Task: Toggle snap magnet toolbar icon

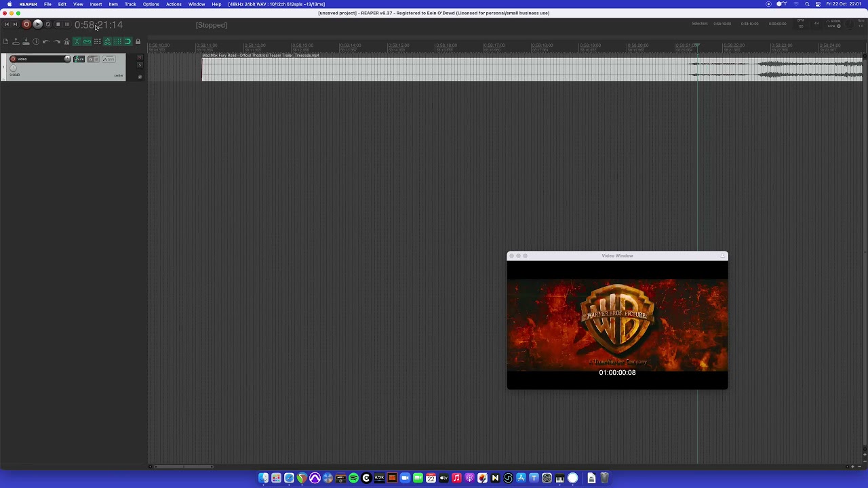Action: 127,41
